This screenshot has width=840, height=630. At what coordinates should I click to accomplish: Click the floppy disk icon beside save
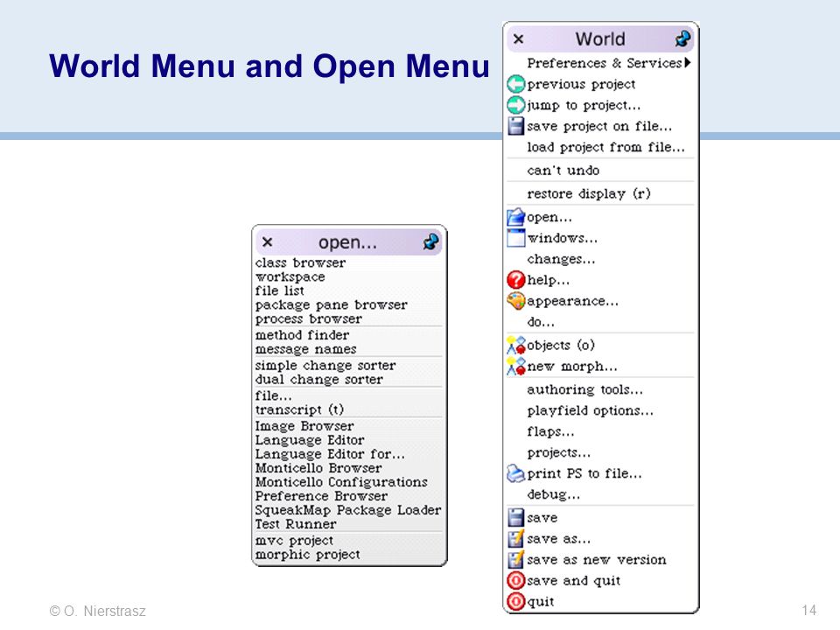[x=516, y=517]
